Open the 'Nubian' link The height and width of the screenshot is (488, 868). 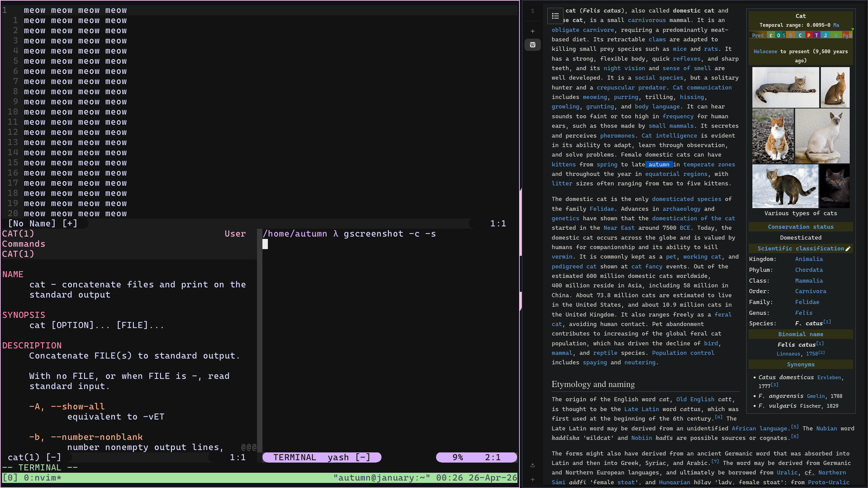coord(826,429)
